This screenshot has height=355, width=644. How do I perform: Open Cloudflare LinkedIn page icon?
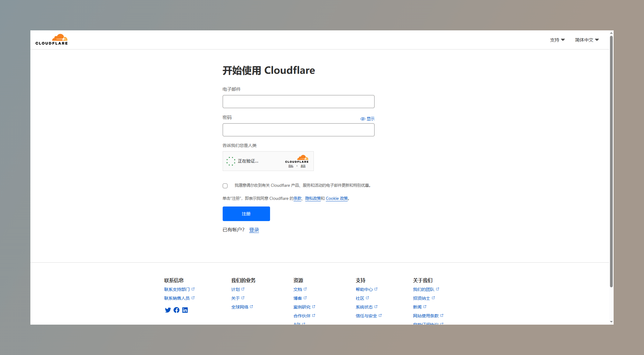point(185,310)
